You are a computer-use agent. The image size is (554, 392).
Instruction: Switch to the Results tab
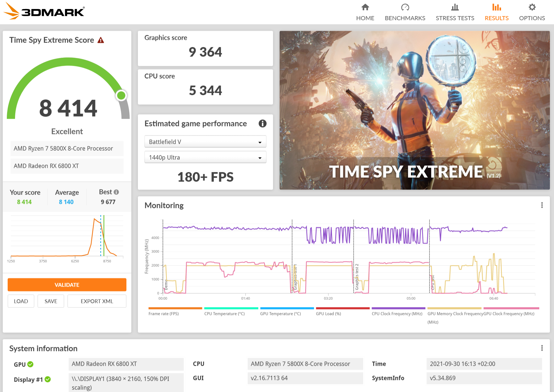point(496,12)
